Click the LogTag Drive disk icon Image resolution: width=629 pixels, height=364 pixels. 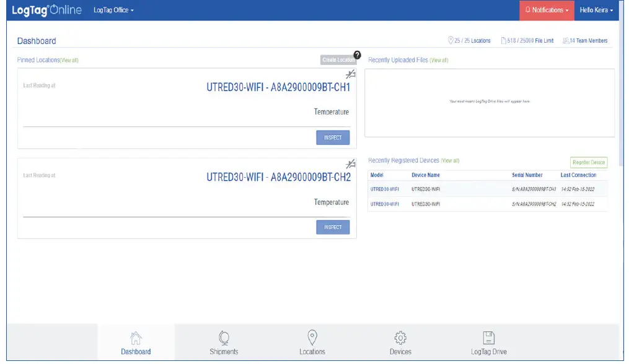[488, 337]
